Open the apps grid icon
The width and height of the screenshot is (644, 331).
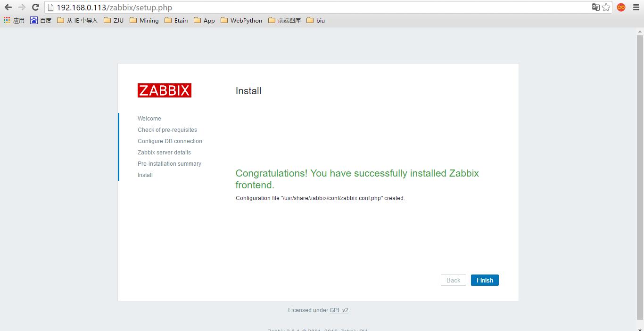(7, 20)
